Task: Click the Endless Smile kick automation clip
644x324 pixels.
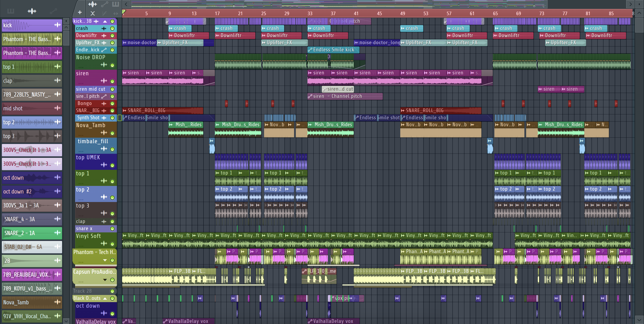Action: (333, 50)
